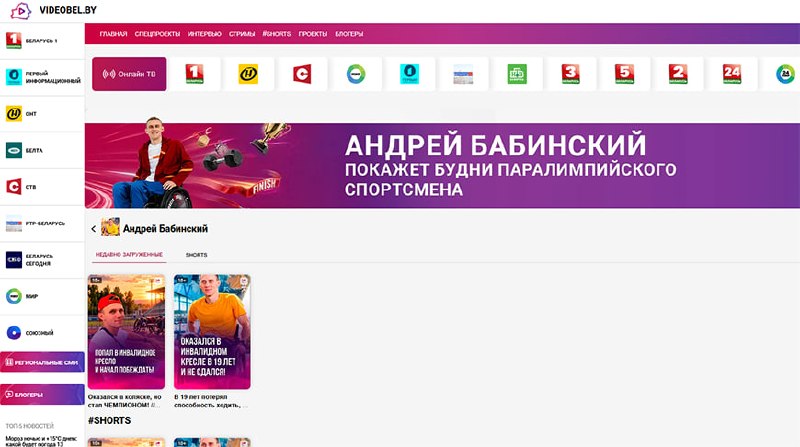Open the Проекты menu item
The image size is (800, 447).
313,34
